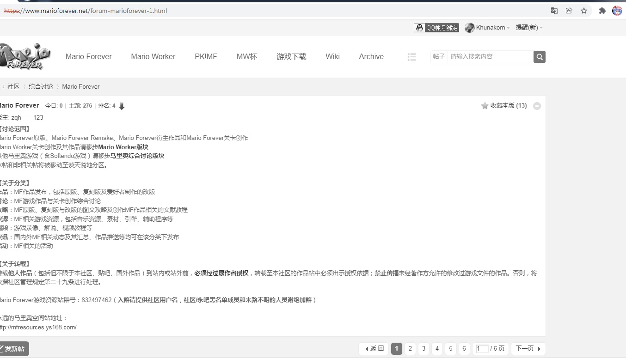Click the 发新帖 new post button
626x364 pixels.
(x=14, y=349)
